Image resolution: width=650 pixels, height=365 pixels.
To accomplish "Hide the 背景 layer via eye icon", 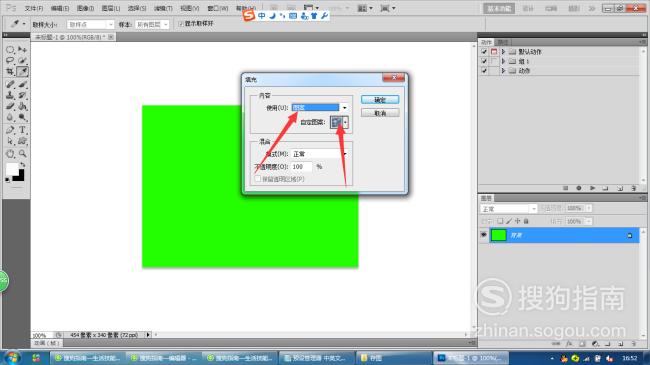I will [x=483, y=235].
